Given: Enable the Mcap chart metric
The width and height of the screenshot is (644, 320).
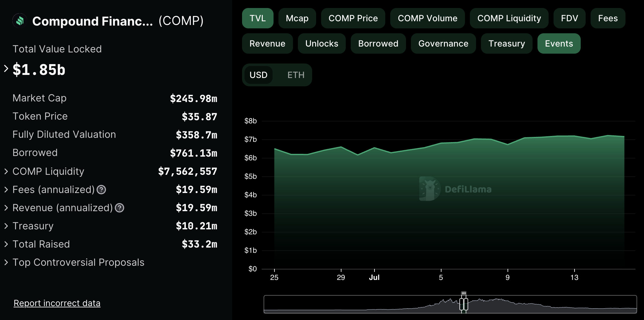Looking at the screenshot, I should tap(297, 18).
